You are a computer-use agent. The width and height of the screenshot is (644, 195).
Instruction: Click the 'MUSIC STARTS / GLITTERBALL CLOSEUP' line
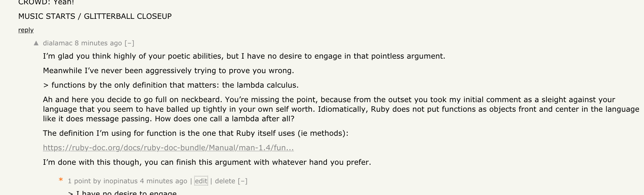click(x=95, y=16)
